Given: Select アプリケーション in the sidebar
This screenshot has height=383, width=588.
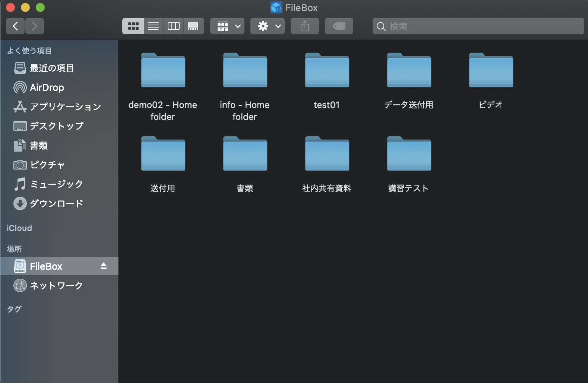Looking at the screenshot, I should pyautogui.click(x=65, y=107).
